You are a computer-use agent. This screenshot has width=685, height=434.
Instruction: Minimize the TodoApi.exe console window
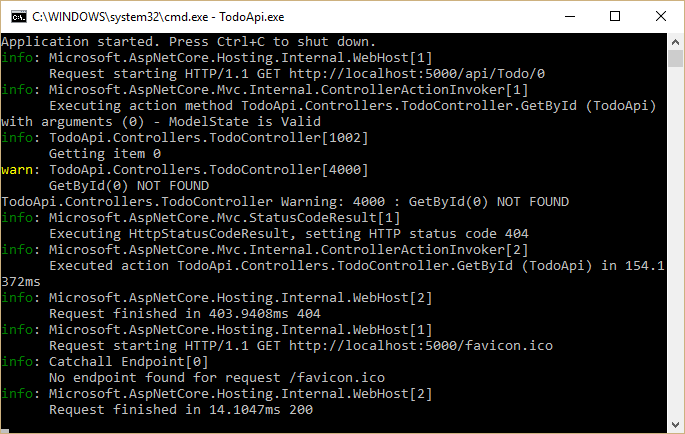(x=568, y=16)
